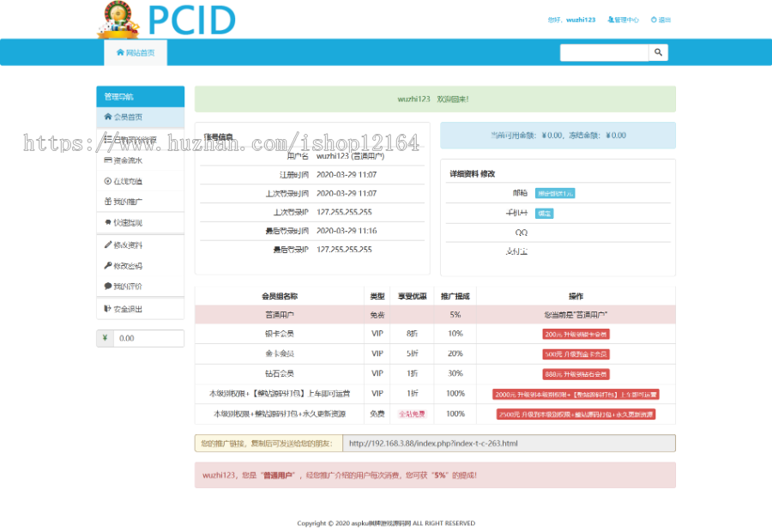Open 修改资料 with pencil icon

coord(141,245)
